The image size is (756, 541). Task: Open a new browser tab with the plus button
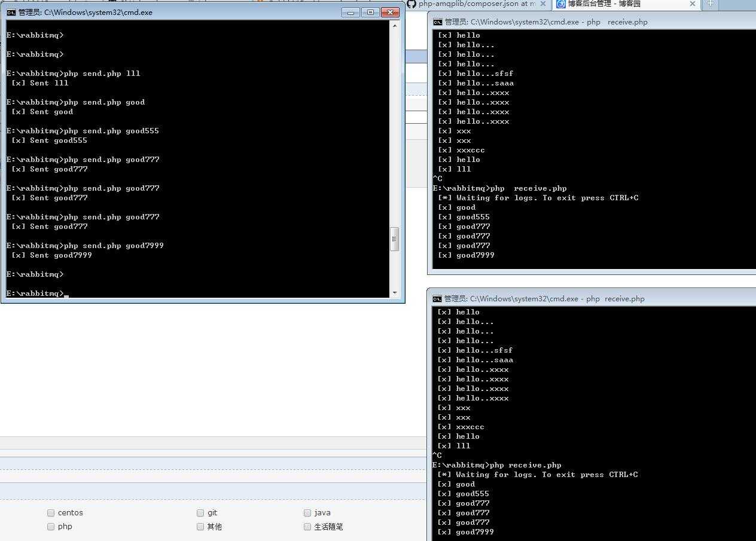(x=711, y=4)
